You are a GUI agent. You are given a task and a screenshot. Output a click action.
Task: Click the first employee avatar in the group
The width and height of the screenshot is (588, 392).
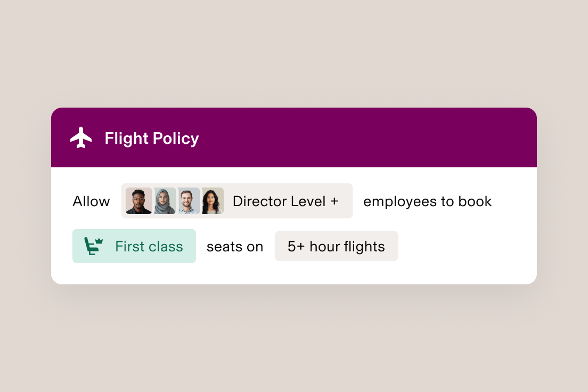click(137, 201)
